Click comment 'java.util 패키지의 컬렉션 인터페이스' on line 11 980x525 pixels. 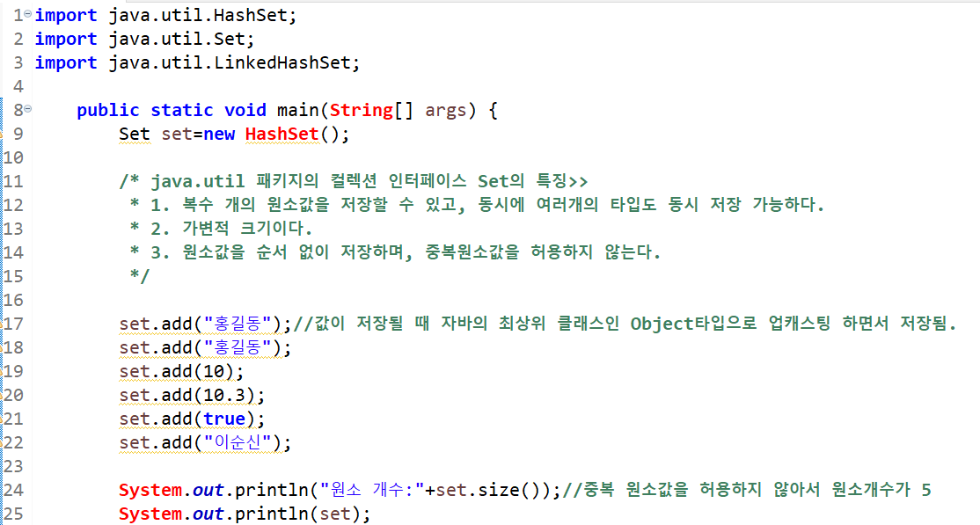(x=308, y=181)
